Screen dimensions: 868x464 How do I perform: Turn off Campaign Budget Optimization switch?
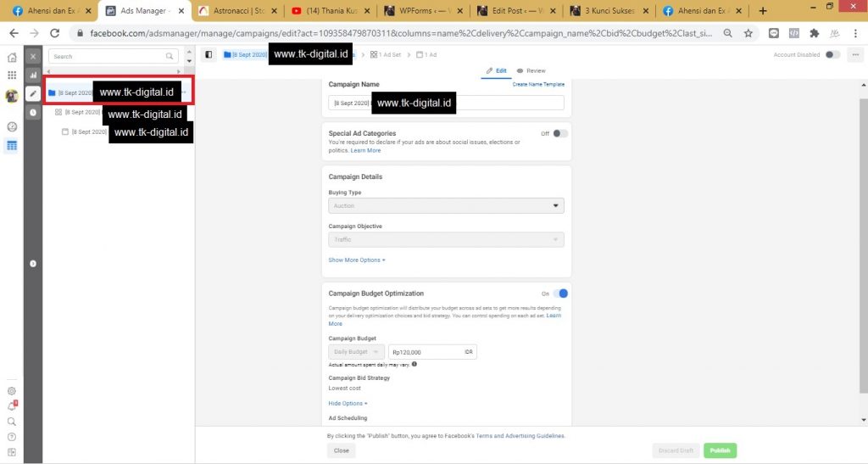[x=559, y=293]
